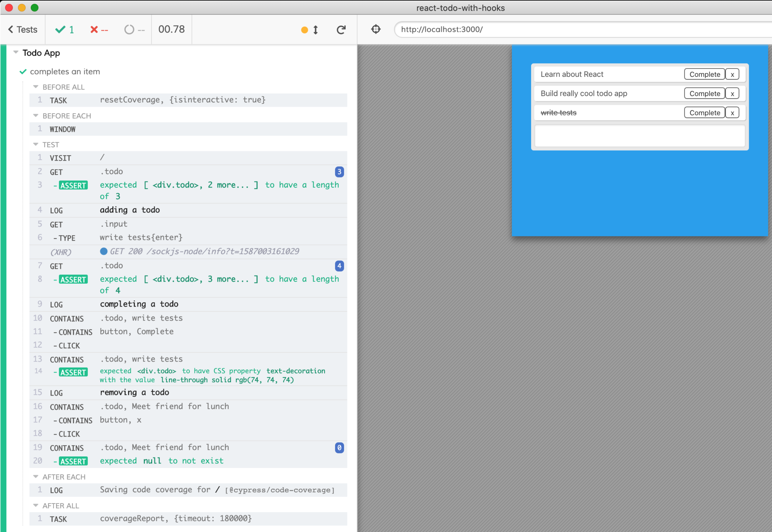The height and width of the screenshot is (532, 772).
Task: Open the selector playground crosshair icon
Action: [x=376, y=29]
